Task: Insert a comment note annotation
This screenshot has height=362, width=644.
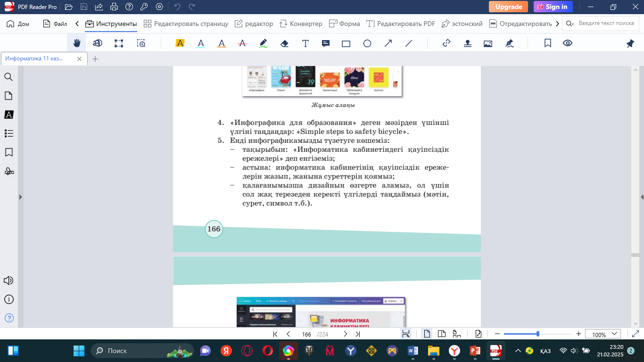Action: [x=325, y=43]
